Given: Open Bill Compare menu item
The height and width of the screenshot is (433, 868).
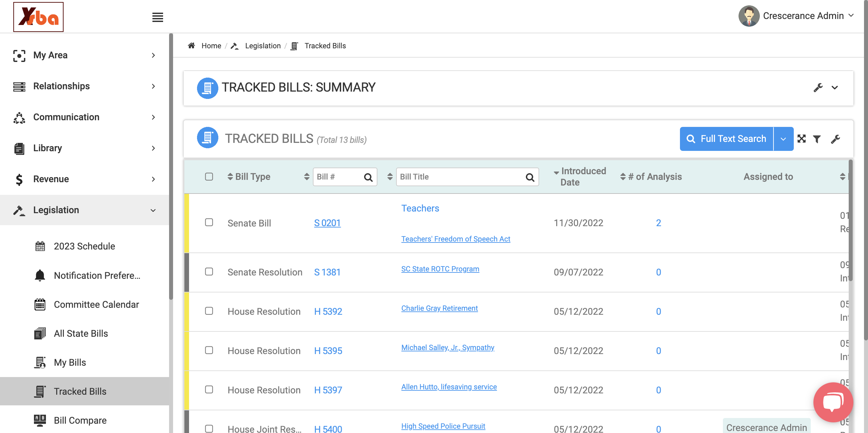Looking at the screenshot, I should pyautogui.click(x=85, y=420).
